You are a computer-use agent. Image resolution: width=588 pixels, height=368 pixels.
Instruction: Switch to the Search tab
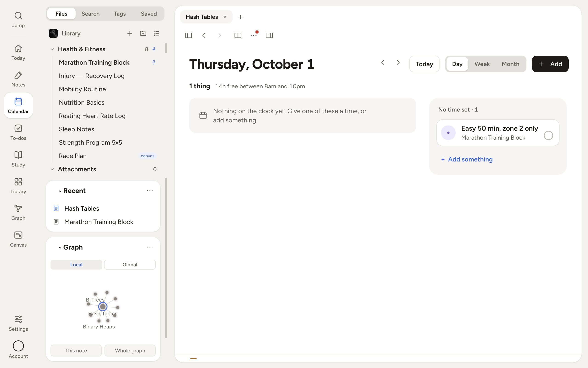[x=90, y=14]
